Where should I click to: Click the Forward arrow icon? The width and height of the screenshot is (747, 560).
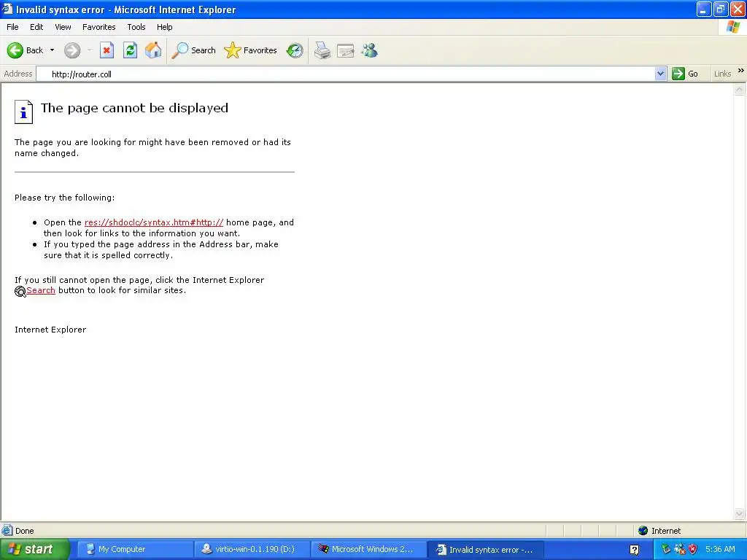click(72, 50)
